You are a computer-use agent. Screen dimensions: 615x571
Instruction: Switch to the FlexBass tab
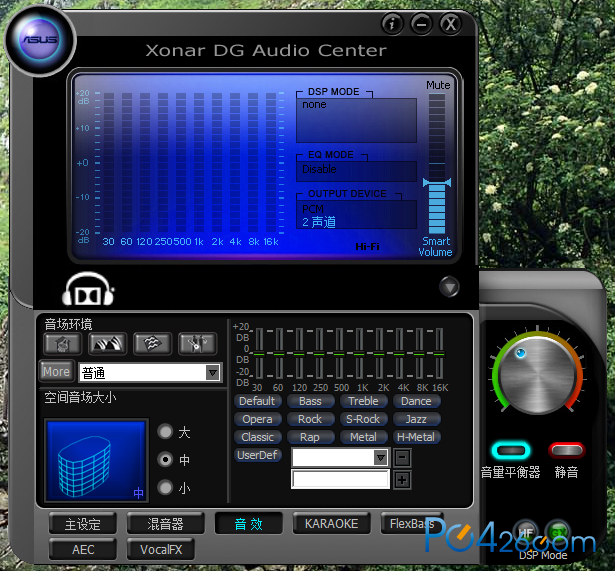coord(412,524)
